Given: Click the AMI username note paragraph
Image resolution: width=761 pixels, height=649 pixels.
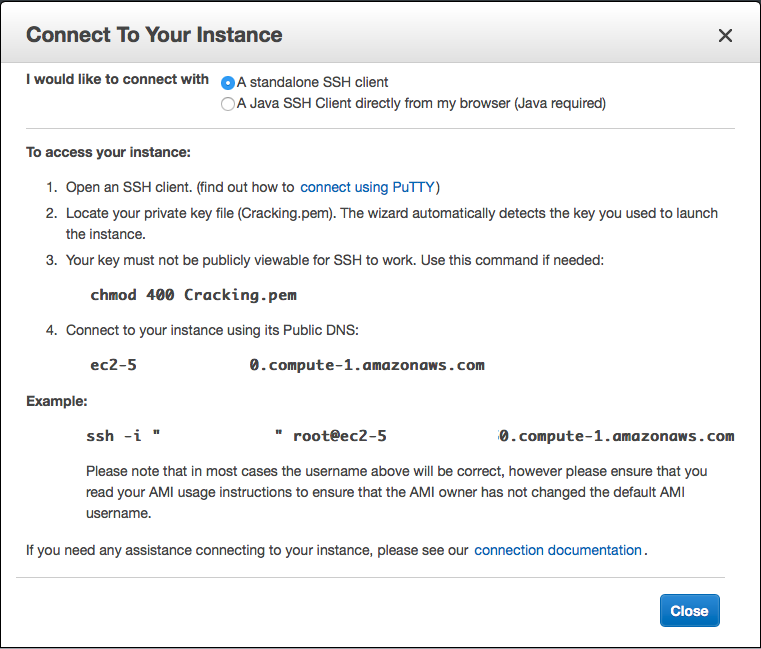Looking at the screenshot, I should [398, 492].
